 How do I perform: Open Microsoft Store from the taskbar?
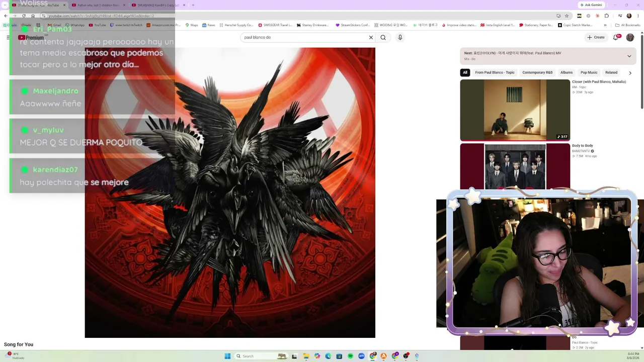(339, 356)
